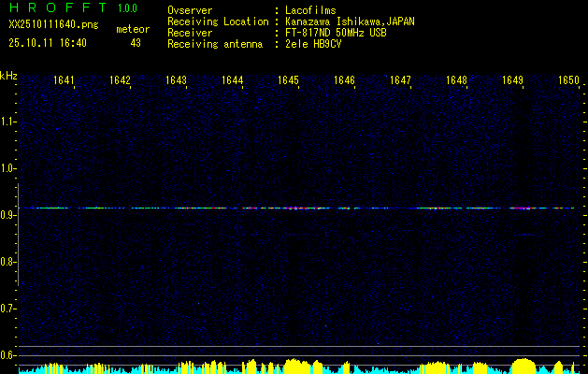
Task: Select the filename XX2510111640.png
Action: [x=48, y=25]
